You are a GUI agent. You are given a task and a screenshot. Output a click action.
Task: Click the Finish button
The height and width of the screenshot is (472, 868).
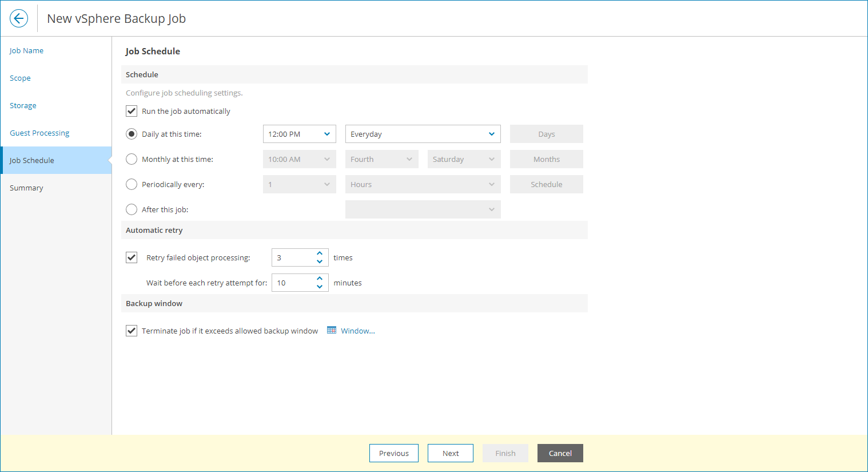click(505, 453)
